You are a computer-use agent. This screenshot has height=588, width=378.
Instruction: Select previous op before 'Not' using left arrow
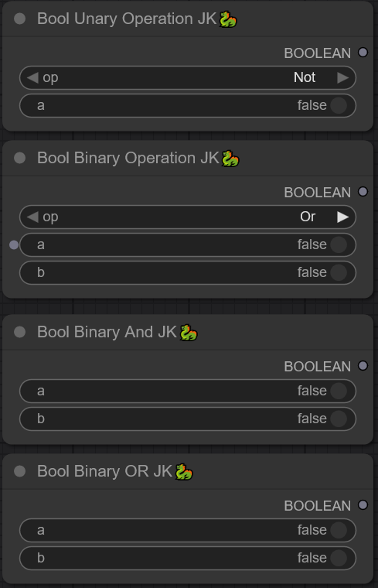(32, 77)
